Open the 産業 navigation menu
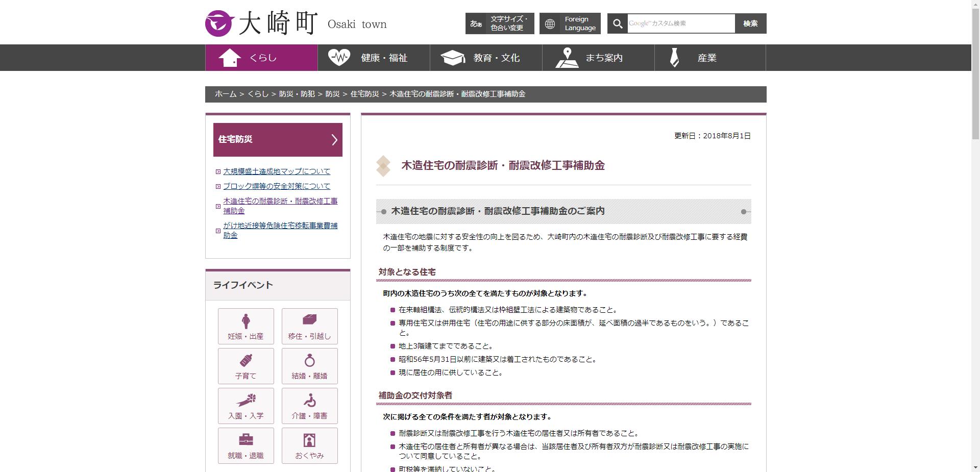The image size is (980, 472). pyautogui.click(x=709, y=58)
